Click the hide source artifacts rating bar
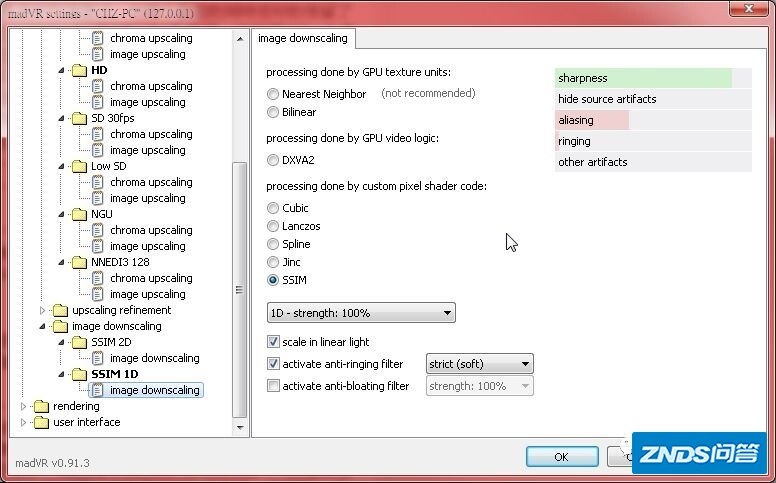This screenshot has height=483, width=776. (x=653, y=99)
